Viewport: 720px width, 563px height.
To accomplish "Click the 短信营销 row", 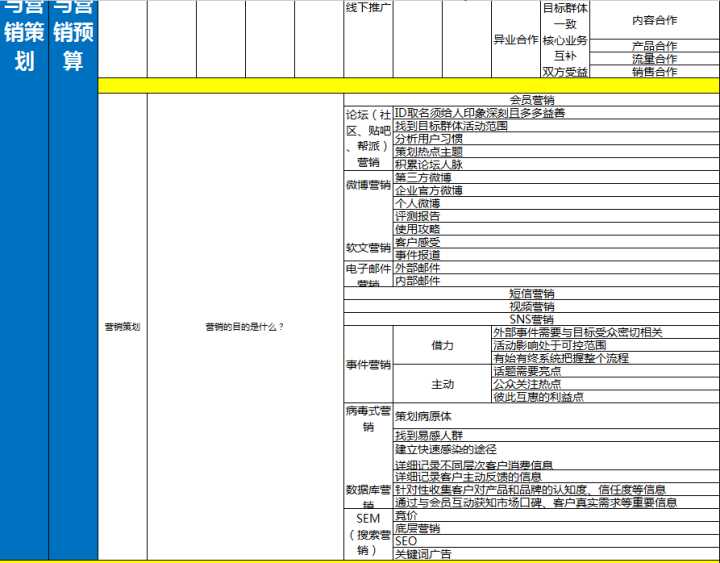I will [x=531, y=294].
